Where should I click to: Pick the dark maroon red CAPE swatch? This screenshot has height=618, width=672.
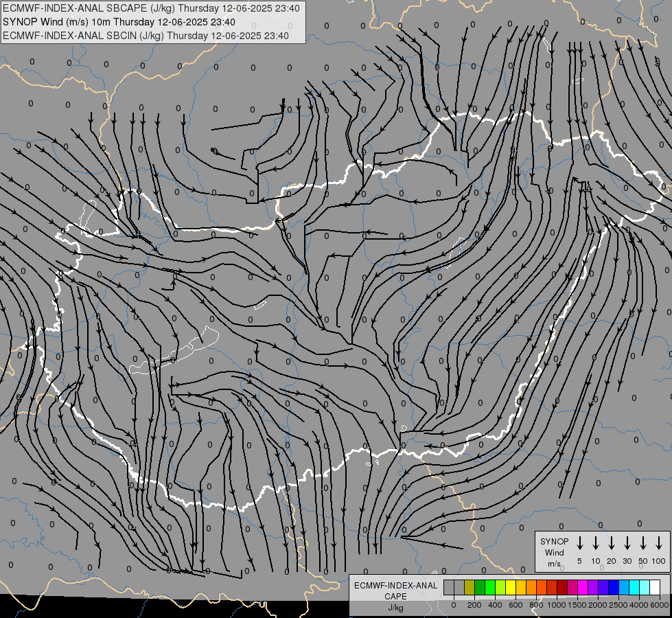562,587
